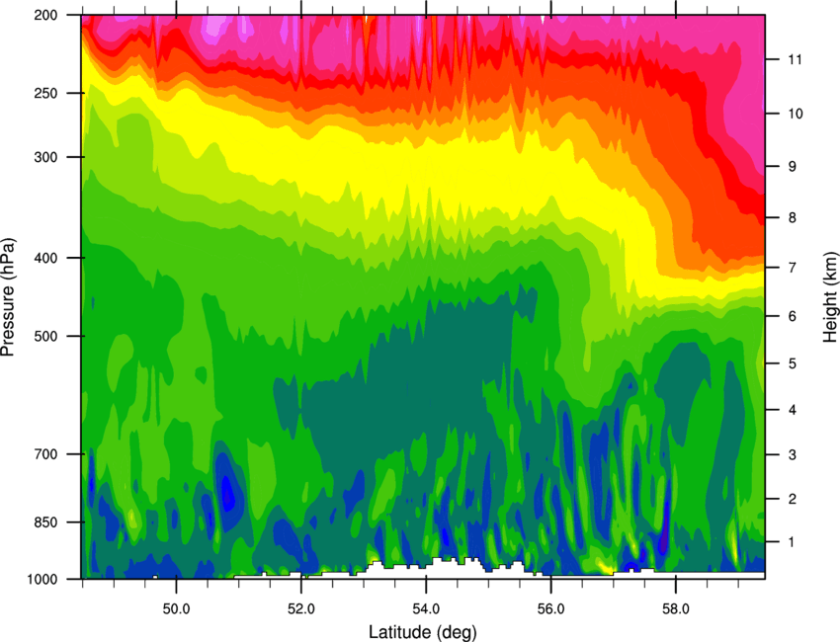Image resolution: width=840 pixels, height=642 pixels.
Task: Pick the 11 km height label
Action: coord(796,59)
